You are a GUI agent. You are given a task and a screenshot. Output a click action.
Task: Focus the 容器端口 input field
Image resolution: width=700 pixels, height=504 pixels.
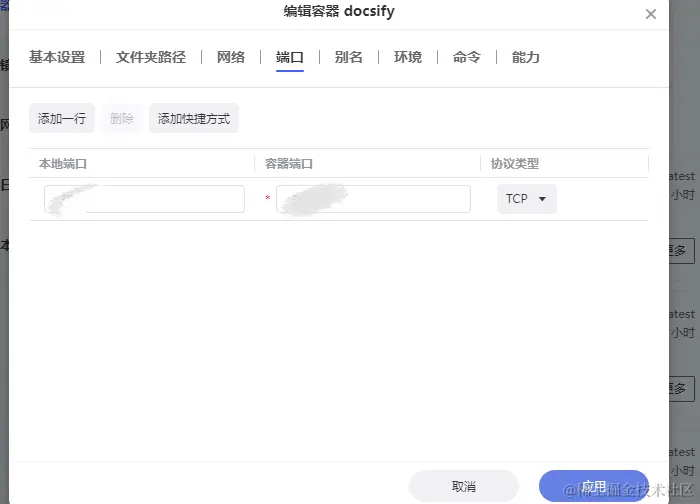click(x=373, y=199)
